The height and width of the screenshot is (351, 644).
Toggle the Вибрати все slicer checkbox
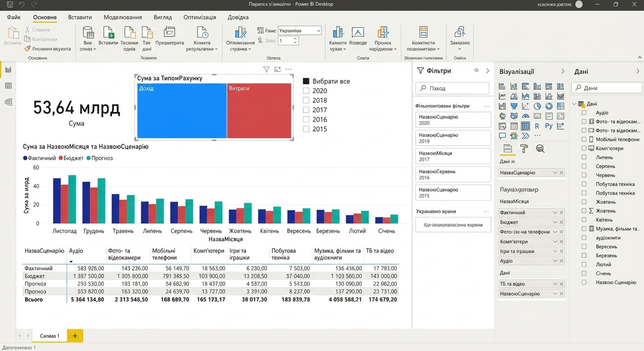pyautogui.click(x=306, y=81)
